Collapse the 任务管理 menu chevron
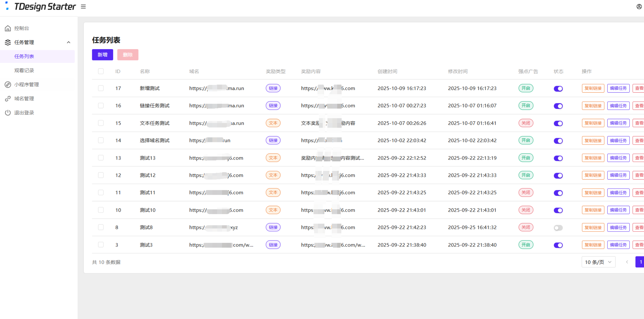Viewport: 644px width, 319px height. coord(68,42)
